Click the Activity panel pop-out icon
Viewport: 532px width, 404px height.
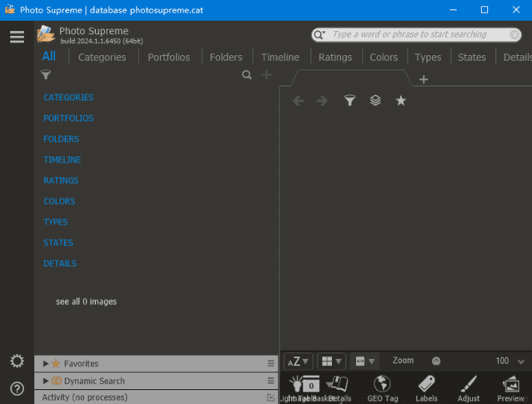[270, 397]
